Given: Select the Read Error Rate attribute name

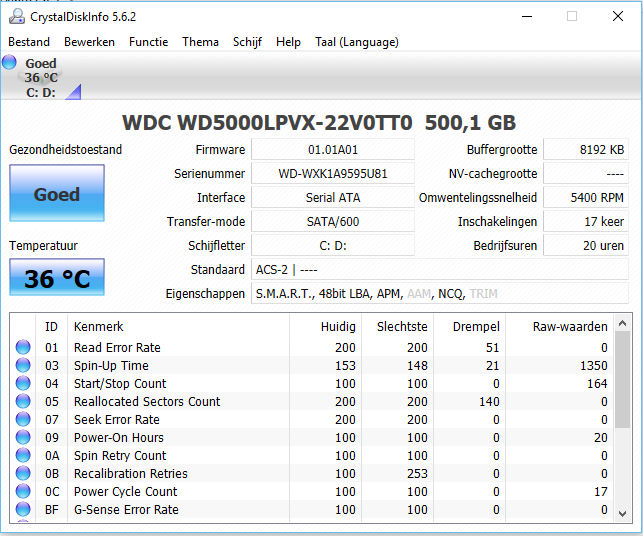Looking at the screenshot, I should pyautogui.click(x=117, y=347).
